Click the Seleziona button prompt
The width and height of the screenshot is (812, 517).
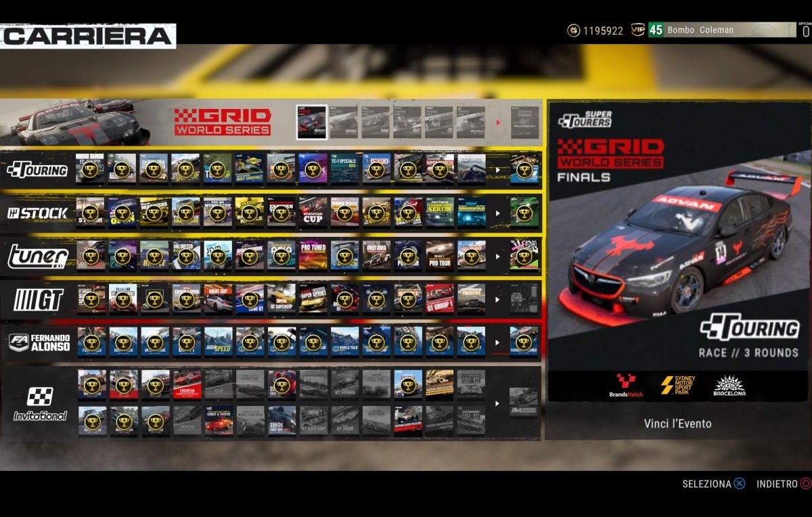point(713,484)
